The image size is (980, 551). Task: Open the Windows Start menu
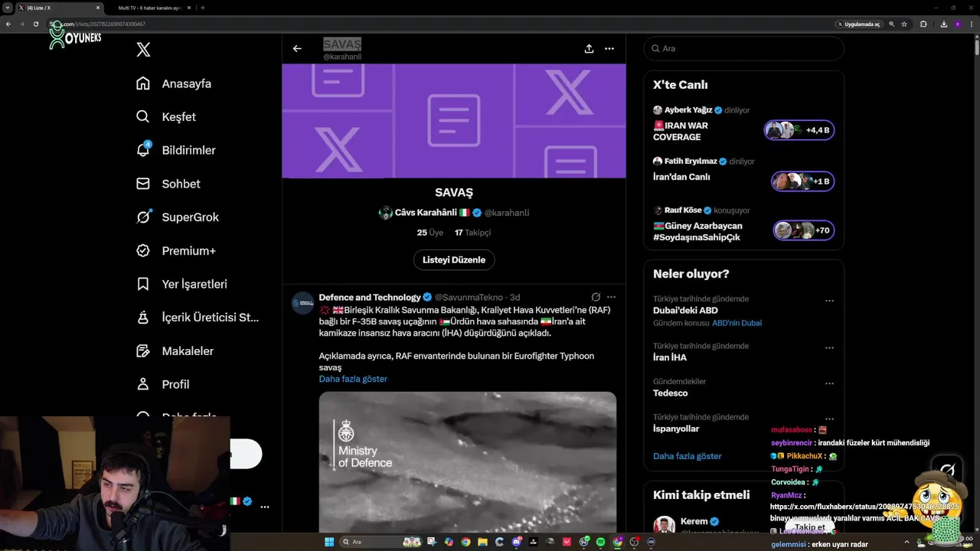tap(329, 542)
